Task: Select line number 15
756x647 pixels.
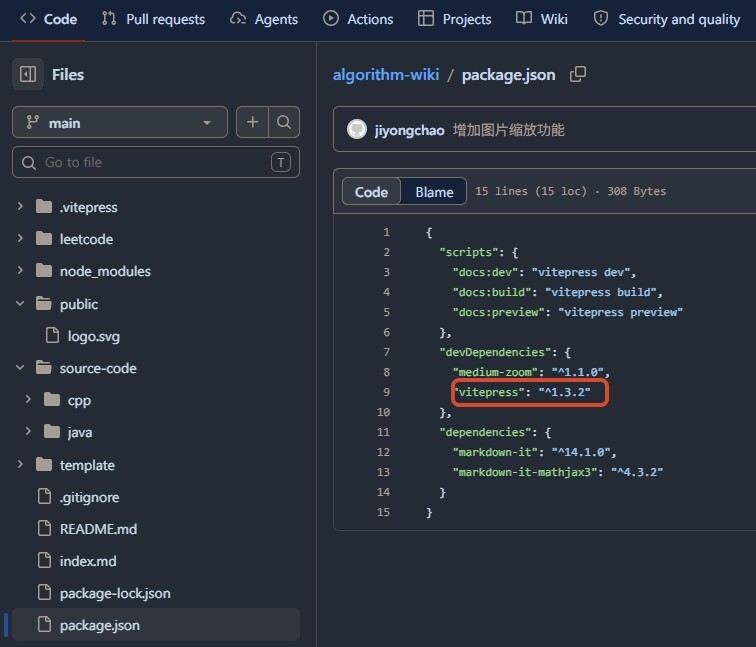Action: point(383,512)
